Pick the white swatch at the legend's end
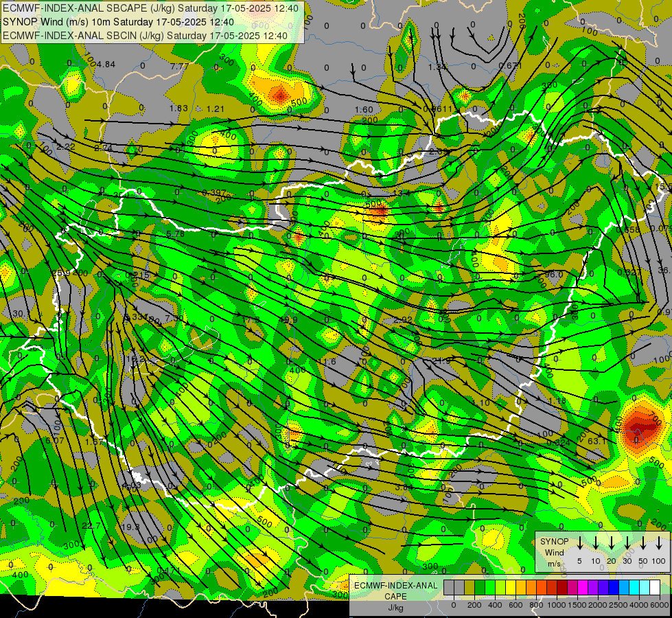Image resolution: width=672 pixels, height=618 pixels. pos(654,588)
